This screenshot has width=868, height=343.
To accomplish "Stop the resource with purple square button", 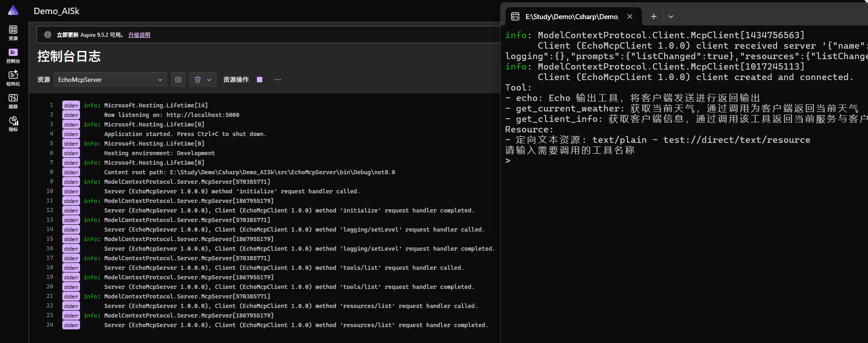I will (x=260, y=80).
